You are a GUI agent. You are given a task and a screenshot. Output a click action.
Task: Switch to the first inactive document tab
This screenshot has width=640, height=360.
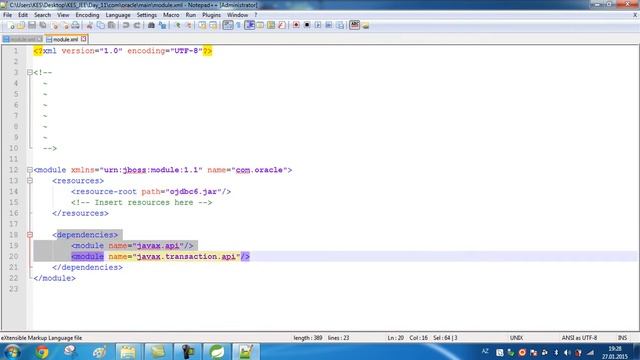point(22,39)
